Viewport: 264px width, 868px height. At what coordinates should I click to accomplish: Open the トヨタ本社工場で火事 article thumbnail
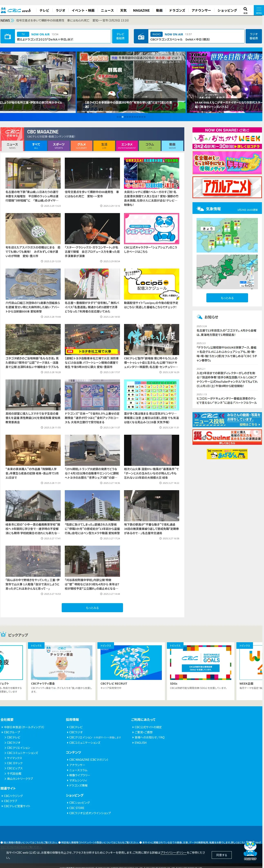(x=92, y=339)
